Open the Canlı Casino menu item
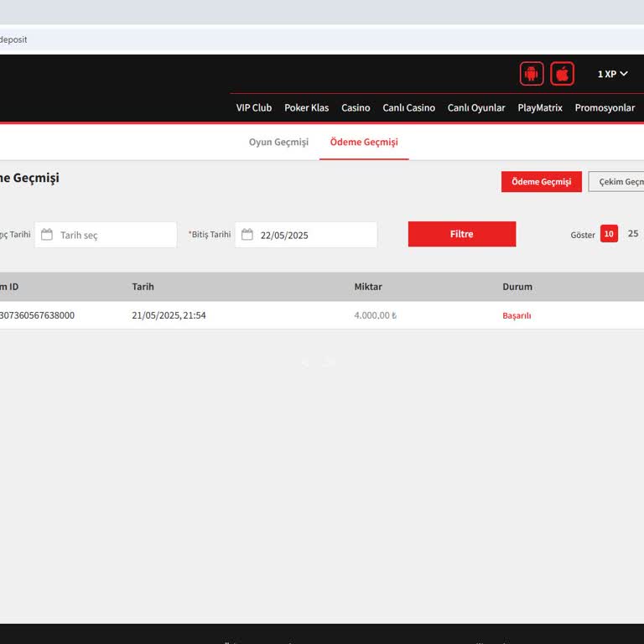 [x=408, y=108]
